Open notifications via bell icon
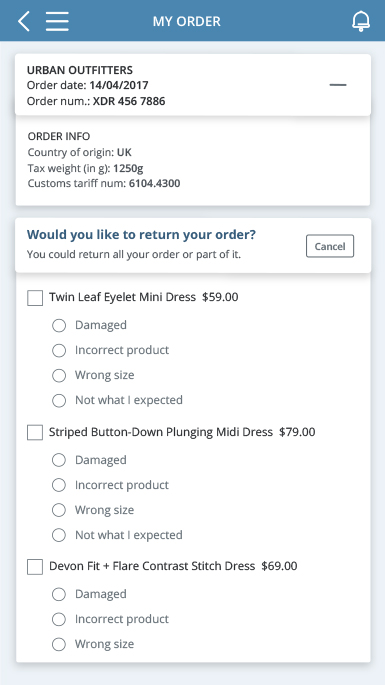385x685 pixels. (x=361, y=21)
